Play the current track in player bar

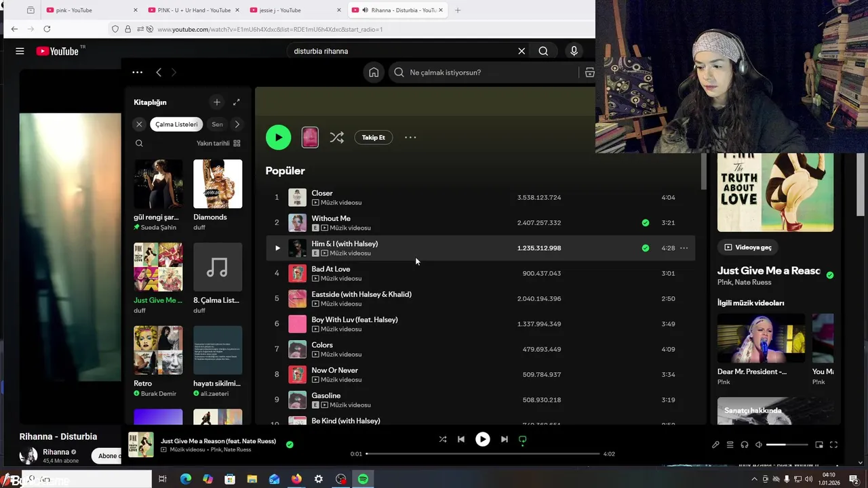(x=483, y=439)
